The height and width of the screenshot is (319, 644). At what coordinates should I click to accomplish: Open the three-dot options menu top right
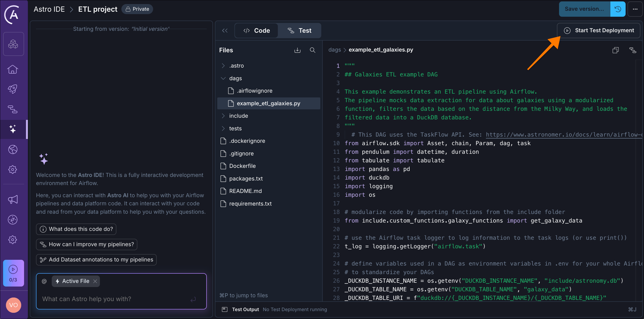(635, 9)
